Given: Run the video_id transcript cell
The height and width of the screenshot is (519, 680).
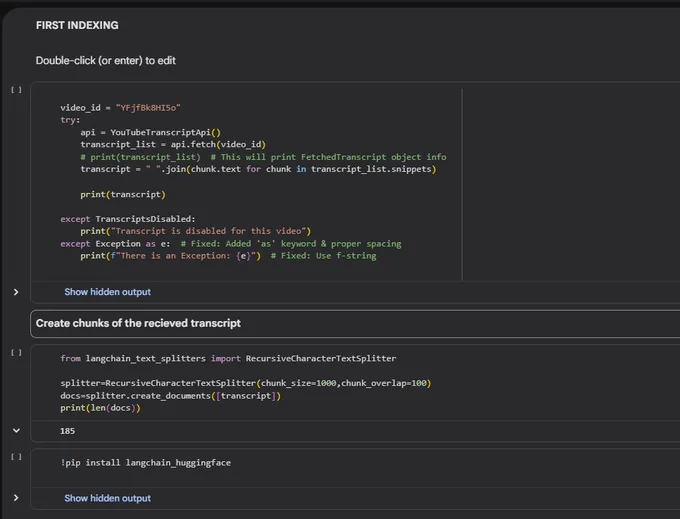Looking at the screenshot, I should (16, 90).
